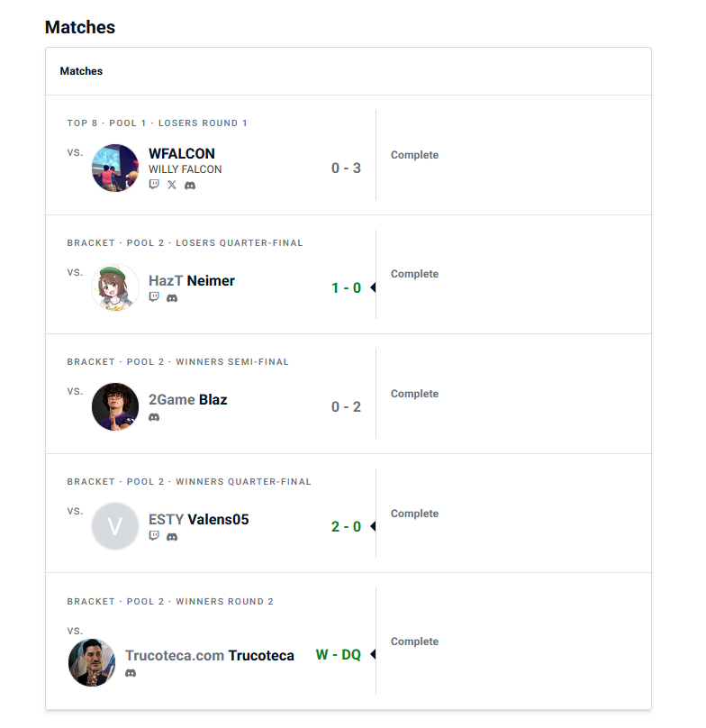
Task: Open 2Game Blaz player link
Action: click(188, 400)
